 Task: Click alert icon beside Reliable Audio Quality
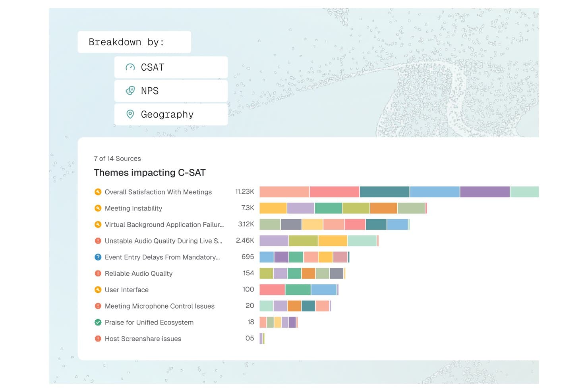pyautogui.click(x=98, y=273)
